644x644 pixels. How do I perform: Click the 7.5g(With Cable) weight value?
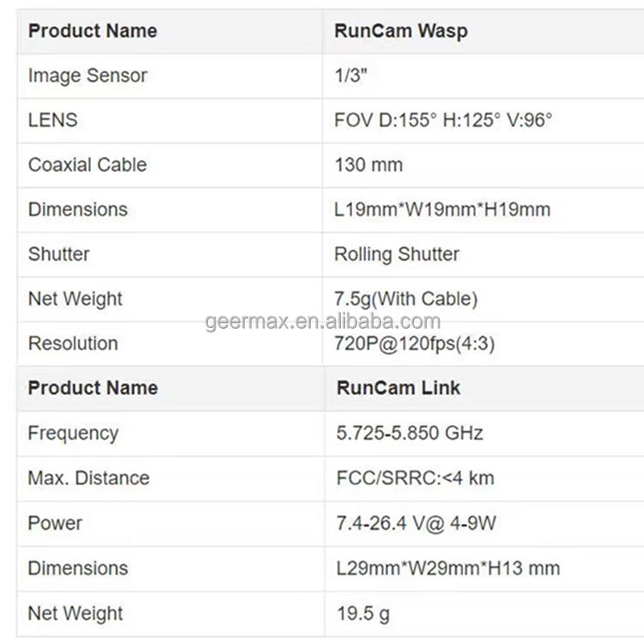(x=406, y=299)
